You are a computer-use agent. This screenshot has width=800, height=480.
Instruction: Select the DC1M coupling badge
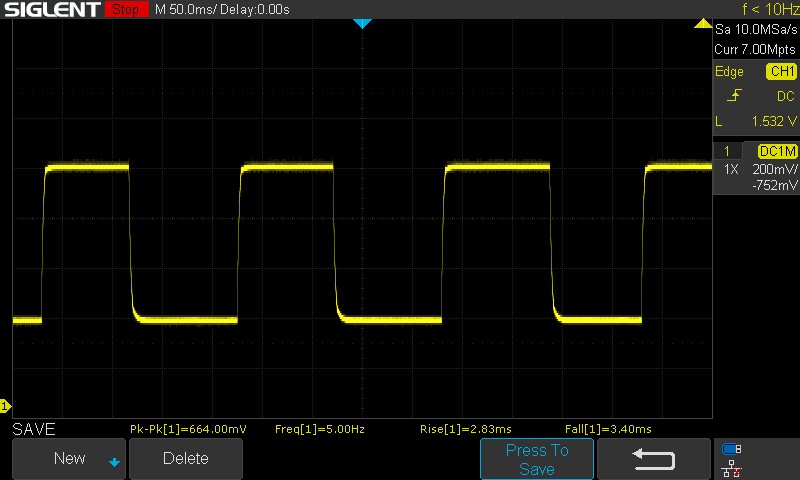(x=777, y=151)
